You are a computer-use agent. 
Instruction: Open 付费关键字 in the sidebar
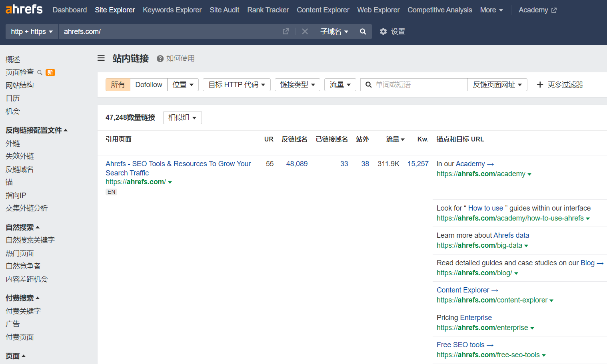pos(23,311)
